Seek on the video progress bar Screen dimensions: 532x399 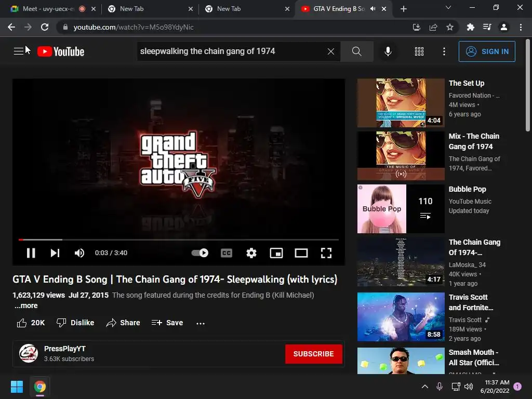179,240
